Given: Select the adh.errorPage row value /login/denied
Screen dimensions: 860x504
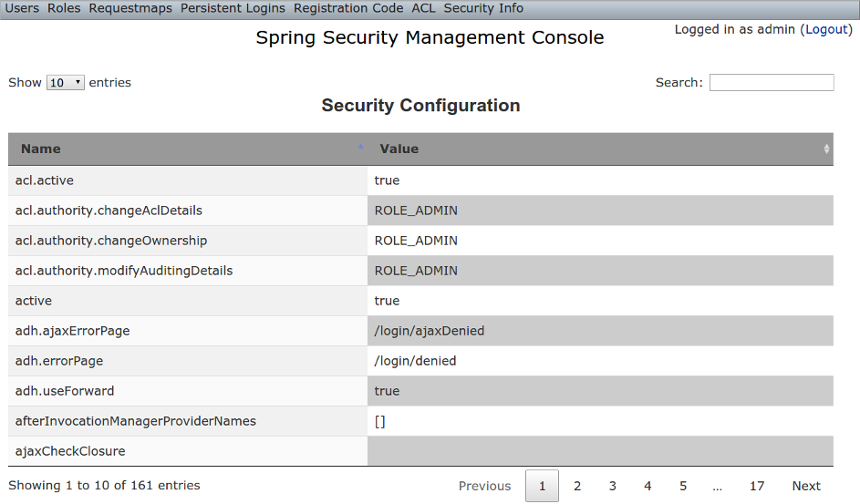Looking at the screenshot, I should click(415, 361).
